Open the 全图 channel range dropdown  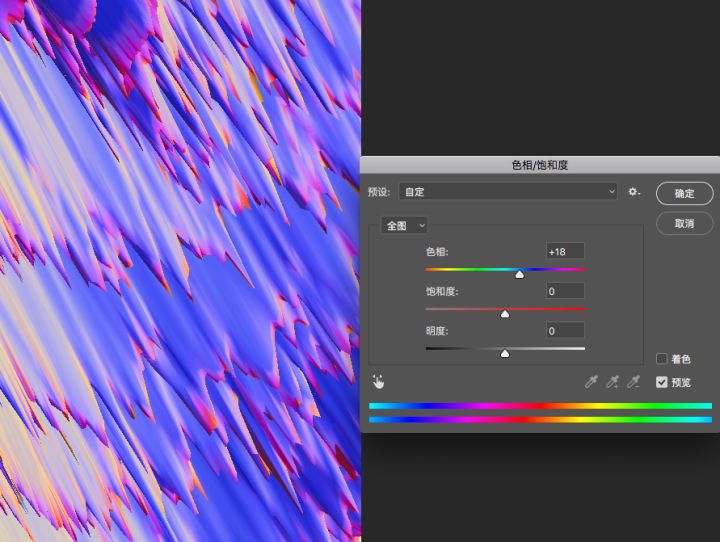[404, 226]
